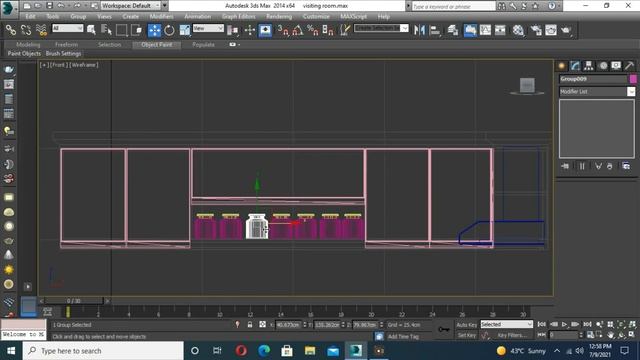640x360 pixels.
Task: Click the Key Filters button
Action: 511,335
